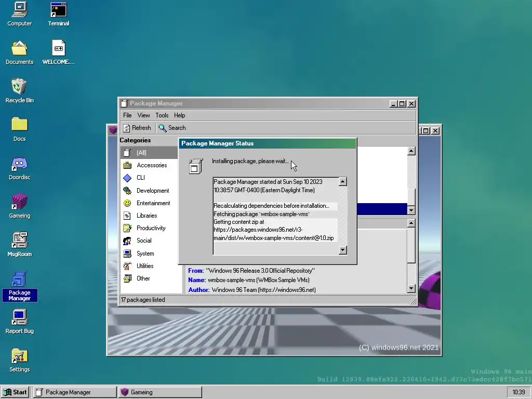Launch the Doordisc desktop shortcut
The width and height of the screenshot is (532, 399).
click(19, 168)
